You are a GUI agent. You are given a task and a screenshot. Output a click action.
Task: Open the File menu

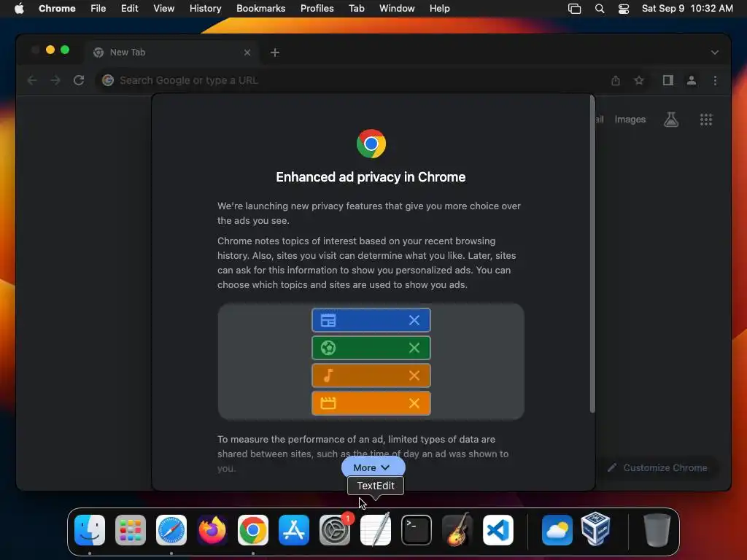tap(98, 9)
